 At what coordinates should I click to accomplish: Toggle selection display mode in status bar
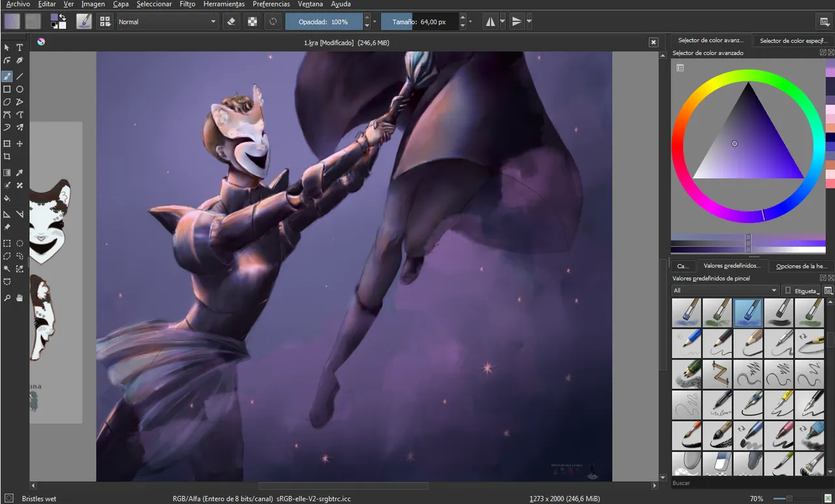pos(8,498)
